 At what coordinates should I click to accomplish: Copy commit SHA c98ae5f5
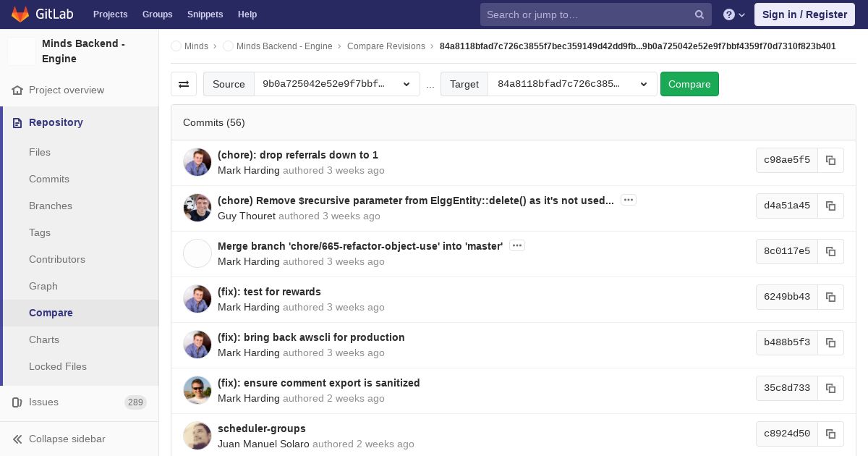830,160
